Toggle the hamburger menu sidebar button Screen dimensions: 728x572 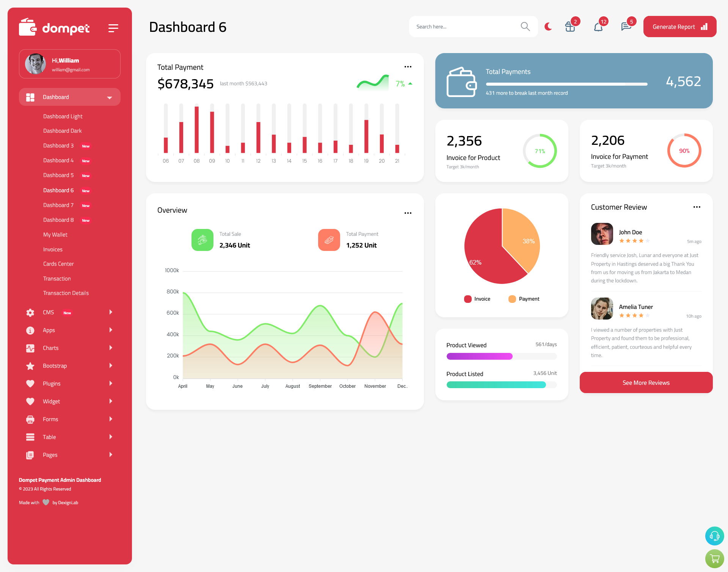pyautogui.click(x=113, y=28)
